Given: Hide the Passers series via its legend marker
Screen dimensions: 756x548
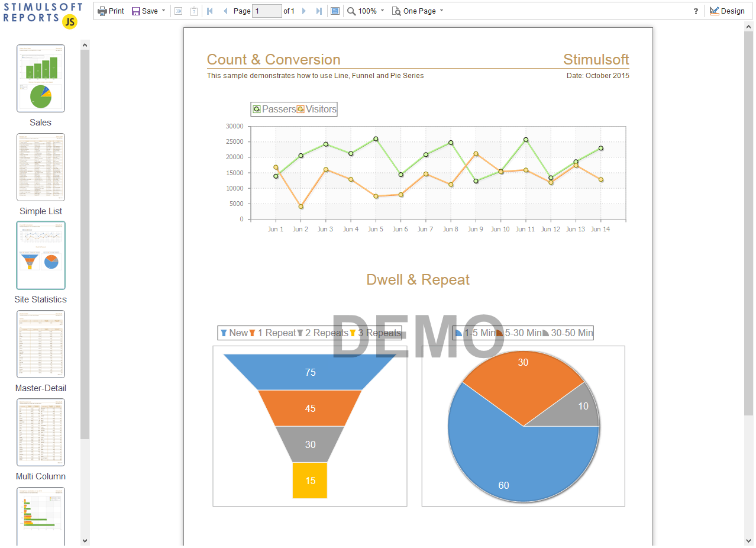Looking at the screenshot, I should [x=257, y=109].
